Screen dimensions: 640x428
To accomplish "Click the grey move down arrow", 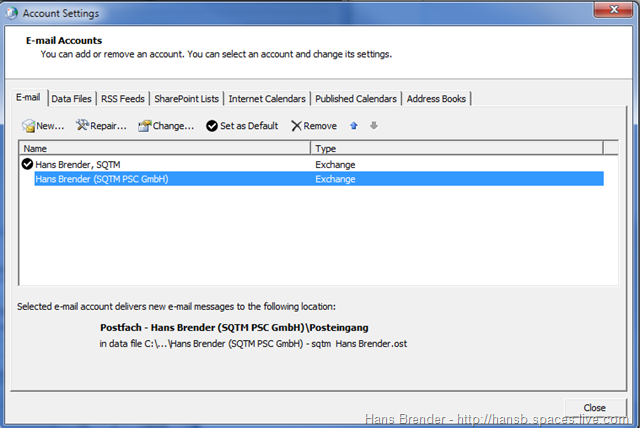I will click(374, 126).
